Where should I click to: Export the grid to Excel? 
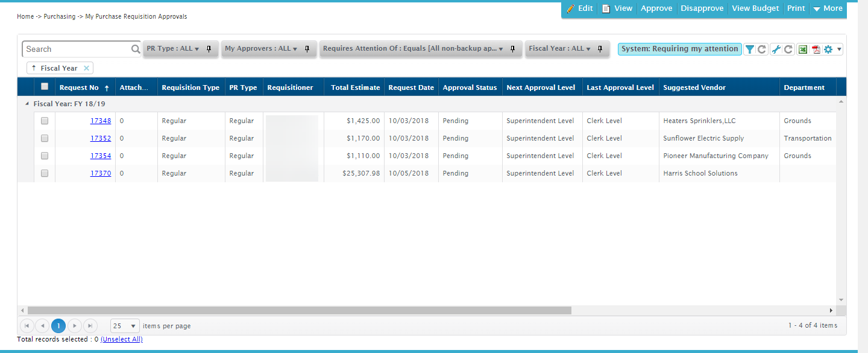[802, 49]
